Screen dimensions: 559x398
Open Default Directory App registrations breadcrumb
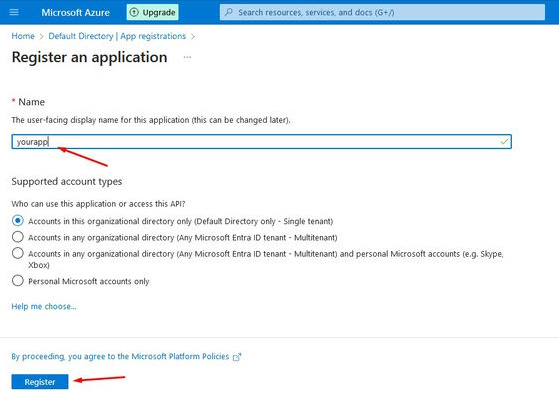[117, 36]
